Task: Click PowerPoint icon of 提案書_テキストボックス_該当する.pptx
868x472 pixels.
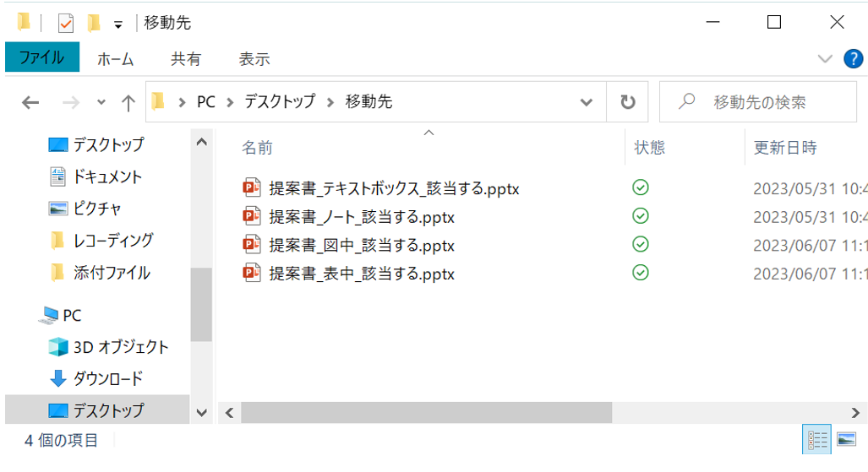Action: click(x=252, y=187)
